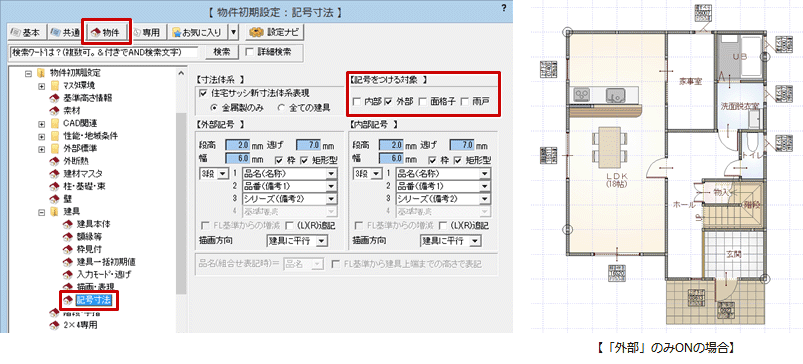
Task: Open the 設定ナビ settings navigator
Action: pos(274,32)
